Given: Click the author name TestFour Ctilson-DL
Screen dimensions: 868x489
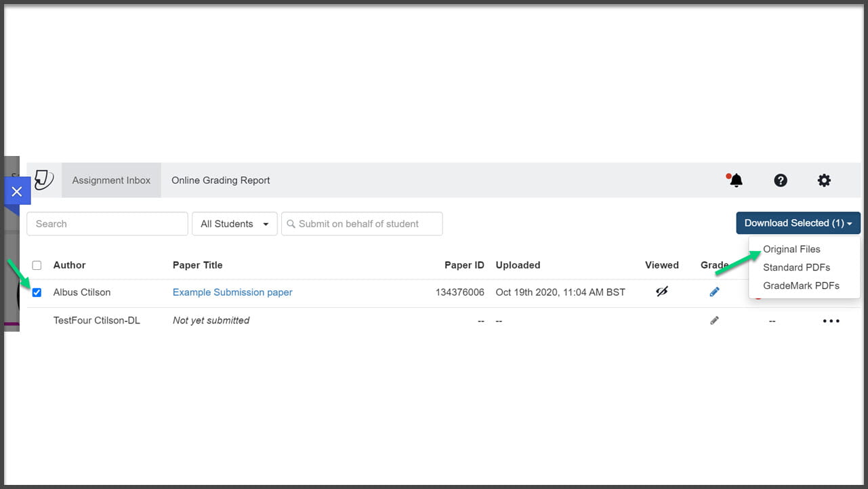Looking at the screenshot, I should click(x=97, y=320).
